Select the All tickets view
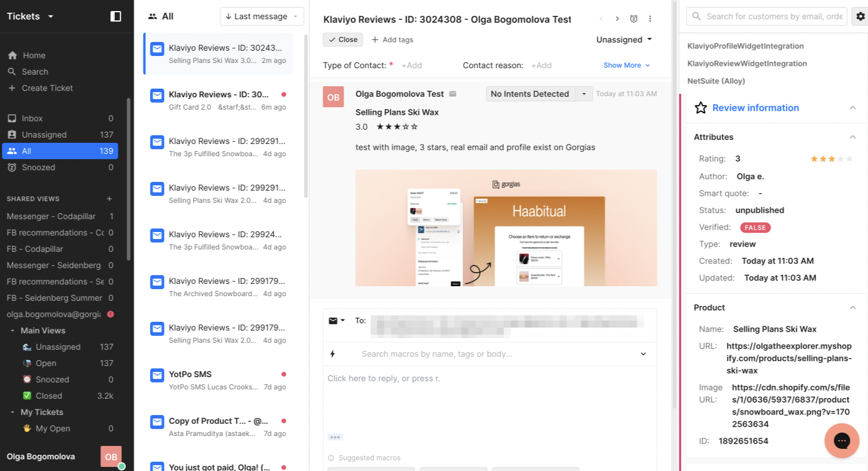 click(60, 151)
